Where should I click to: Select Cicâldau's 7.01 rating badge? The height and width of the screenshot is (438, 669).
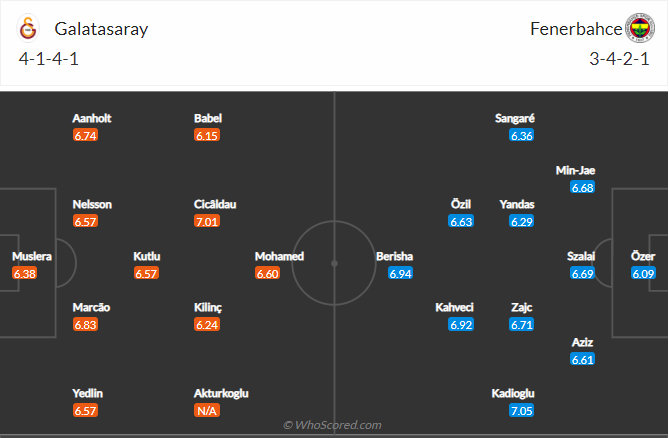point(207,221)
